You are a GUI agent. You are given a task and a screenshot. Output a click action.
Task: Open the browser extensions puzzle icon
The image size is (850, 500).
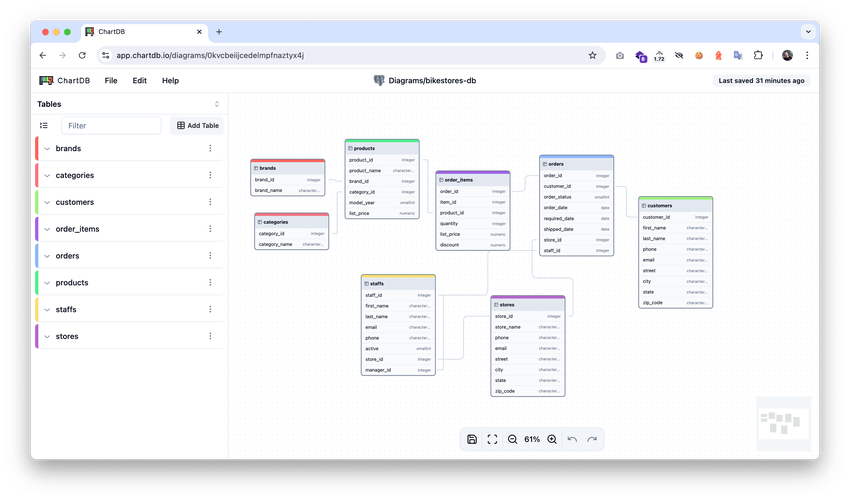758,55
